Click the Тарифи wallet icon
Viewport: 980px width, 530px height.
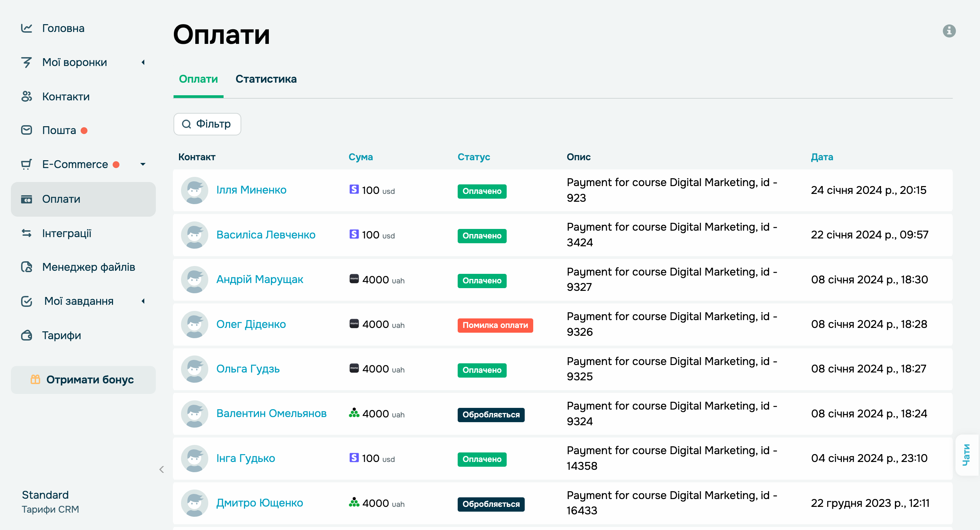[x=26, y=335]
